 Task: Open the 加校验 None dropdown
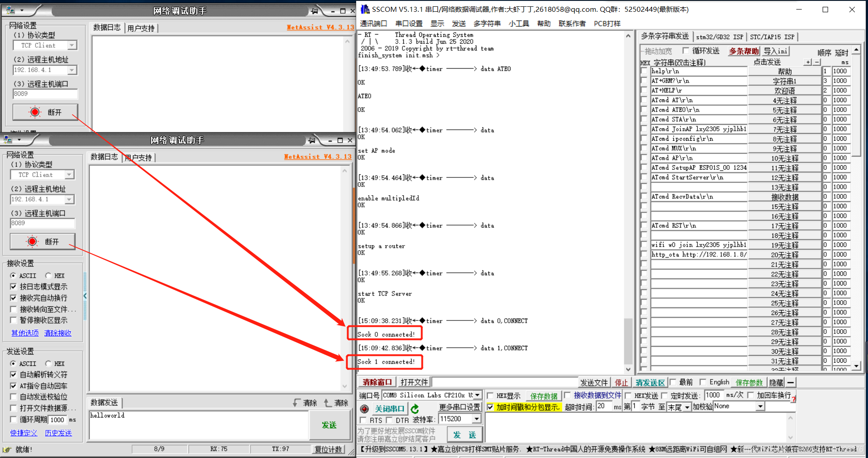click(760, 407)
